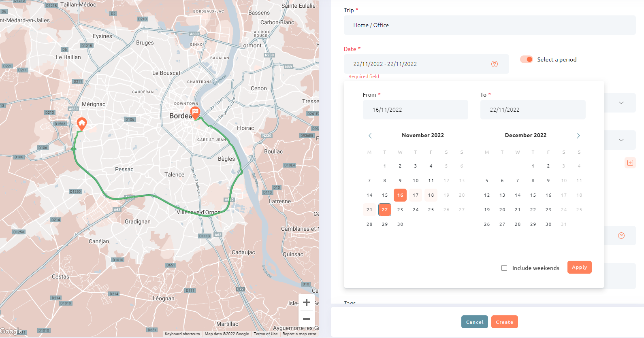Click the Date range input field

[x=426, y=64]
